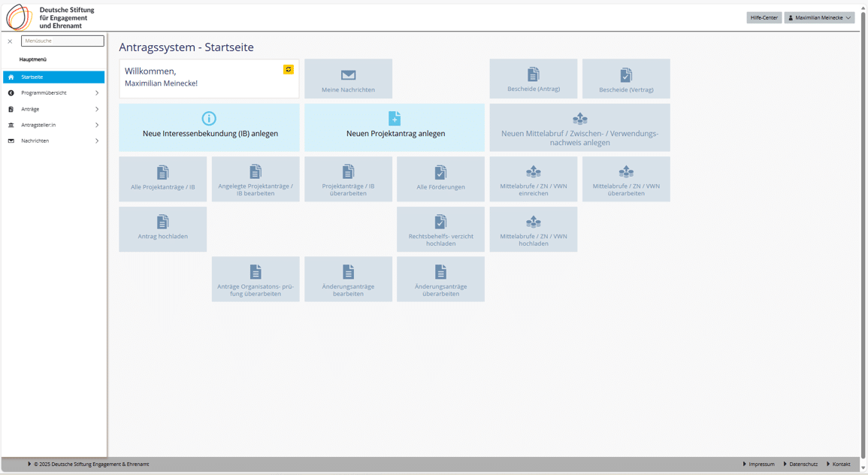Image resolution: width=868 pixels, height=475 pixels.
Task: Expand the Anträge sidebar submenu arrow
Action: (x=97, y=110)
